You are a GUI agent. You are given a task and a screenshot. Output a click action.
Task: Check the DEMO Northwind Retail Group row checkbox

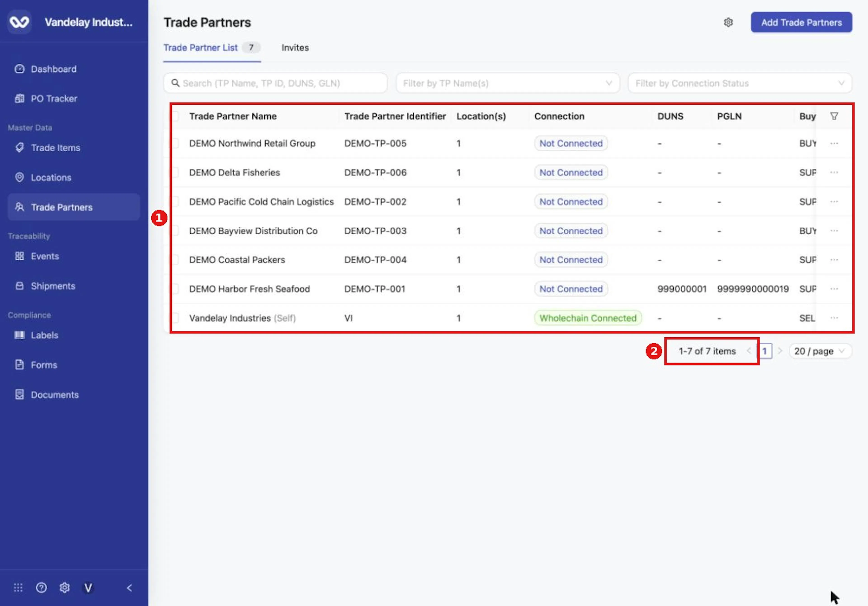pyautogui.click(x=175, y=143)
